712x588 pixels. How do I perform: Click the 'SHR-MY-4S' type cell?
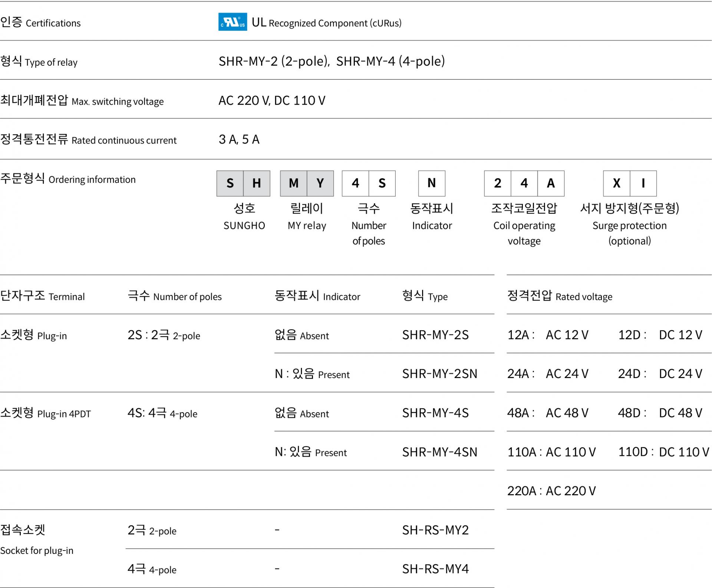(x=435, y=413)
